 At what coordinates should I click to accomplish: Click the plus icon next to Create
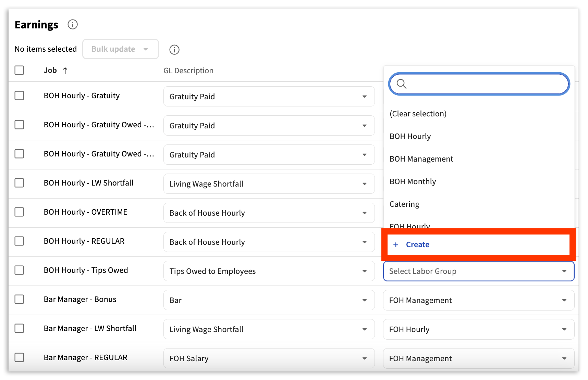point(396,245)
